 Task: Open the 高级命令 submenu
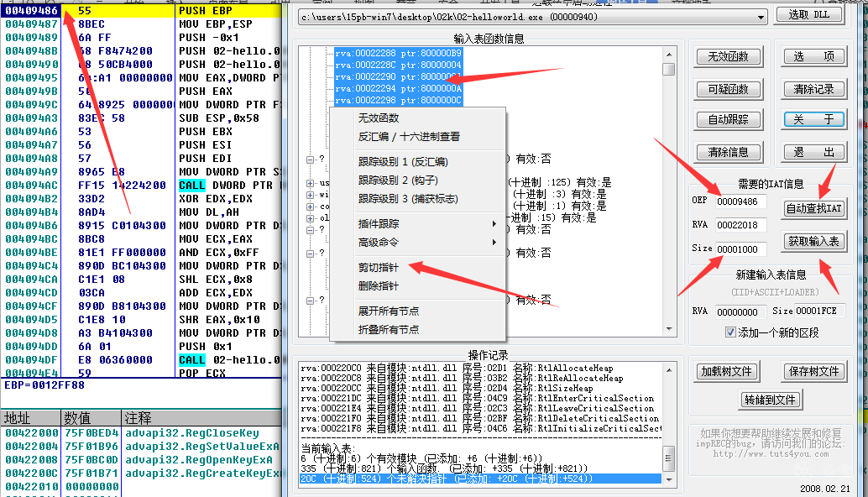[417, 243]
